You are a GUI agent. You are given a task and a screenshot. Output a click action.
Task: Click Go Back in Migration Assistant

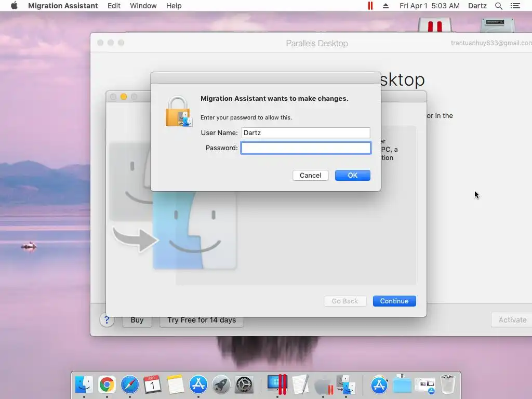click(x=345, y=301)
